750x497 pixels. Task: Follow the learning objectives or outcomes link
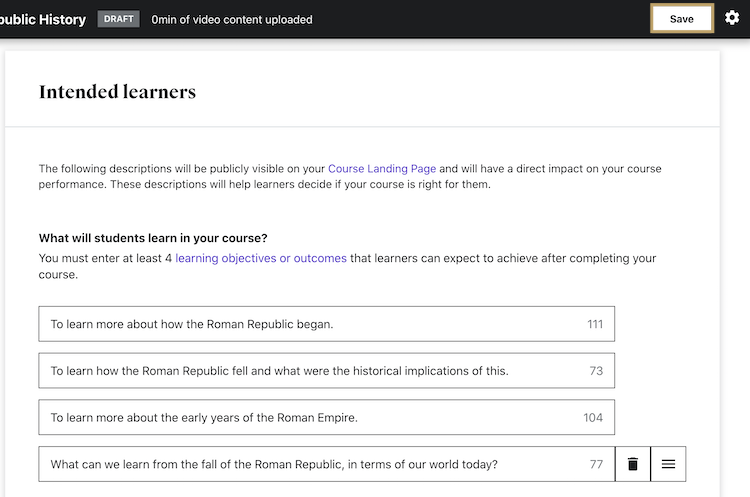(x=261, y=258)
